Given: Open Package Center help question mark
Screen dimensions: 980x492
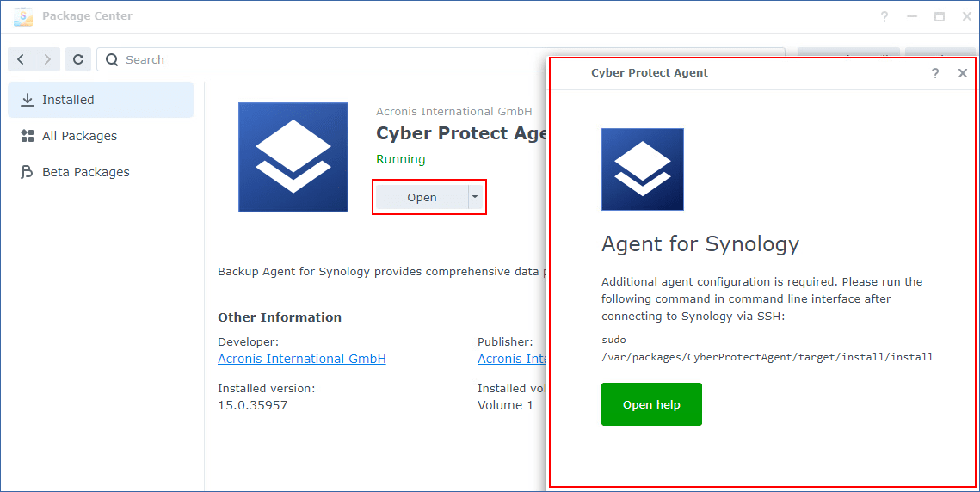Looking at the screenshot, I should click(884, 16).
